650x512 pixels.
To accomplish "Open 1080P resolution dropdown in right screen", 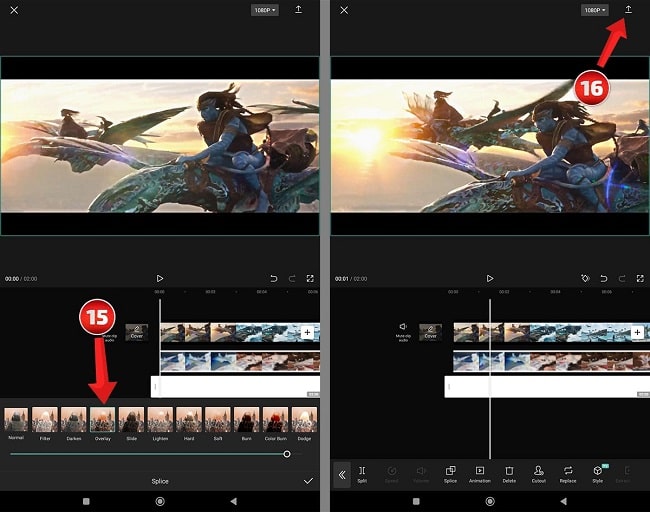I will pos(594,10).
